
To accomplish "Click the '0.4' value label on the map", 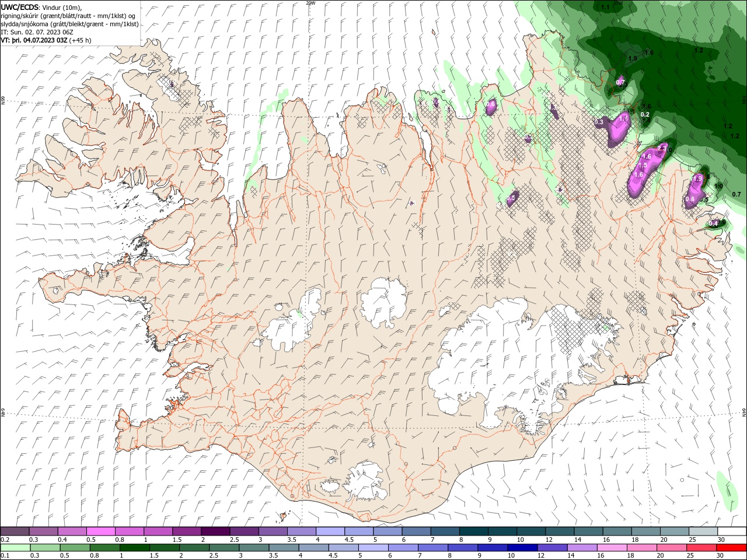I will pos(713,223).
